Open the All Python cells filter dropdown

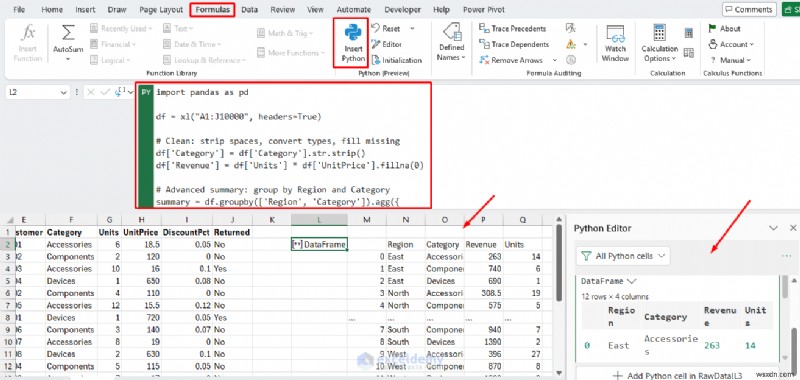pyautogui.click(x=623, y=256)
